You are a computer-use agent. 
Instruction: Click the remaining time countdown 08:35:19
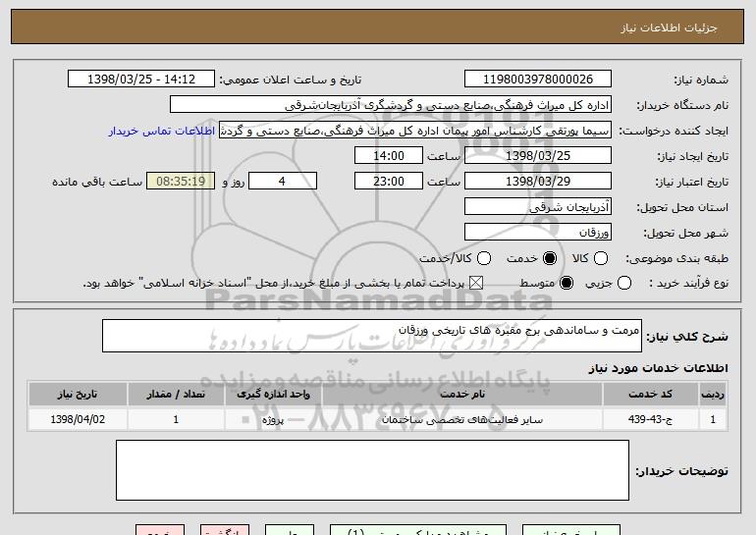click(x=181, y=182)
